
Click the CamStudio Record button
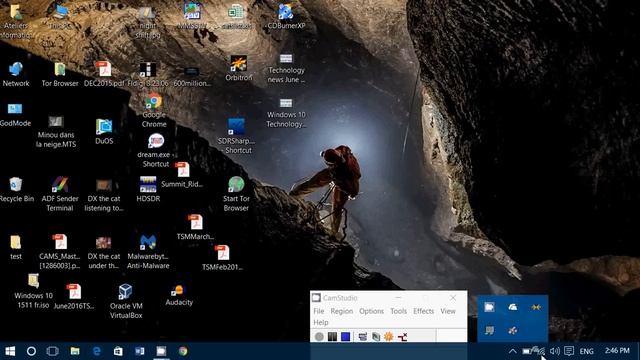[x=319, y=336]
